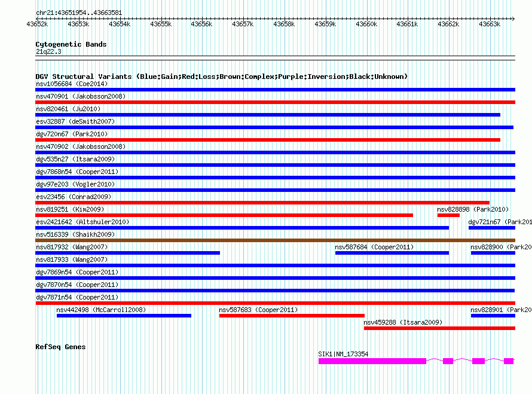Viewport: 532px width, 394px height.
Task: Select the esv23456 (Conrad2009) label
Action: [74, 197]
